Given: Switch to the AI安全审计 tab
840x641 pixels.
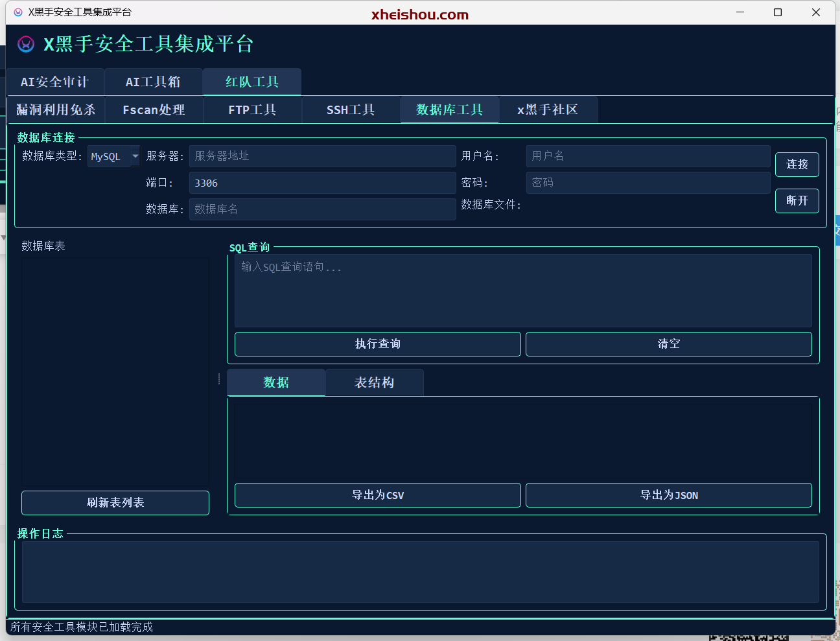Looking at the screenshot, I should click(54, 82).
